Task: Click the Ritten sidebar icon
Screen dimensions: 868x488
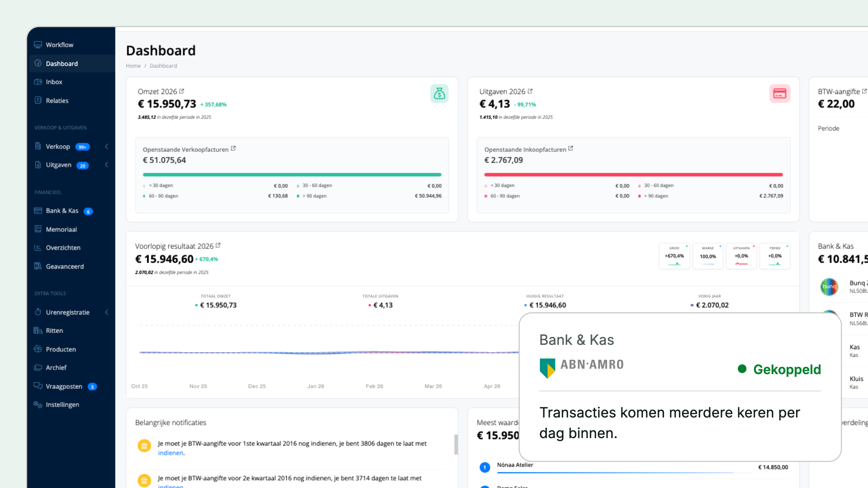Action: pos(38,330)
